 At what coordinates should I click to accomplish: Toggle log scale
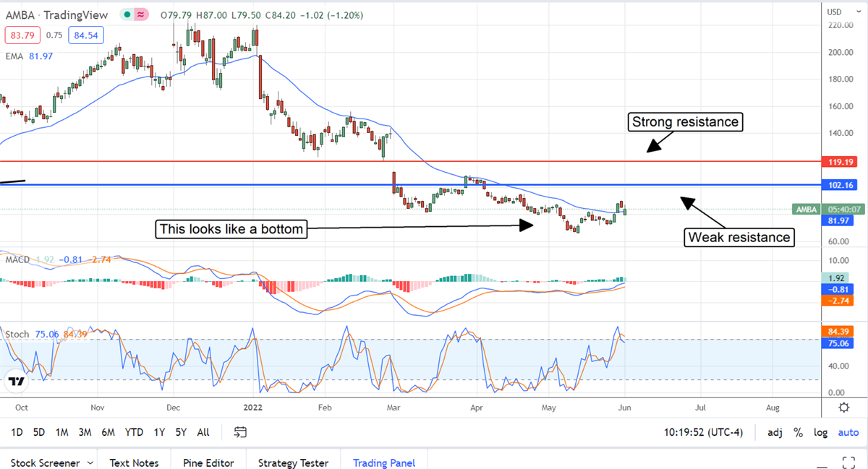(x=820, y=432)
